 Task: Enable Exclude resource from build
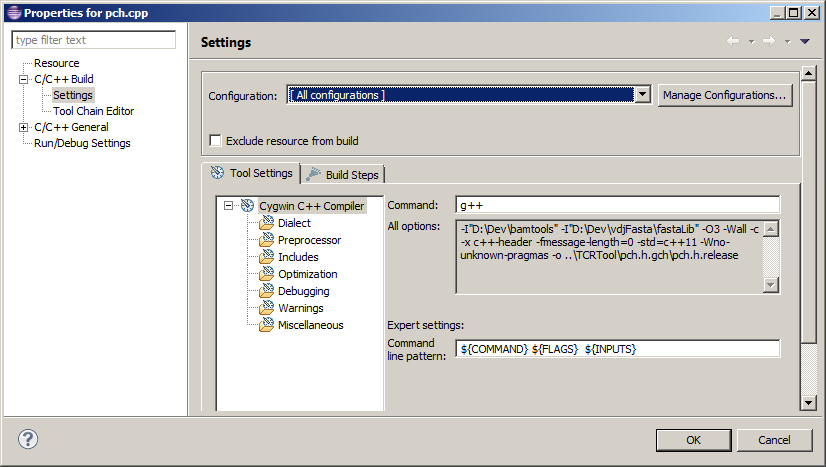click(215, 141)
